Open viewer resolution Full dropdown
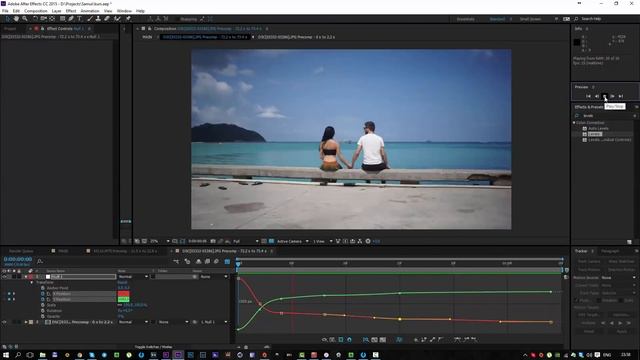This screenshot has width=640, height=360. 245,241
